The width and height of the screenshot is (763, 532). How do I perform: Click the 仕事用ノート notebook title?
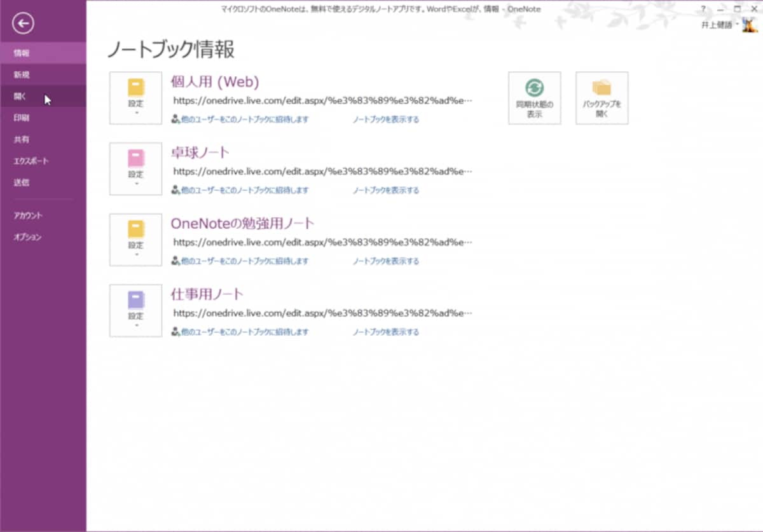point(207,294)
